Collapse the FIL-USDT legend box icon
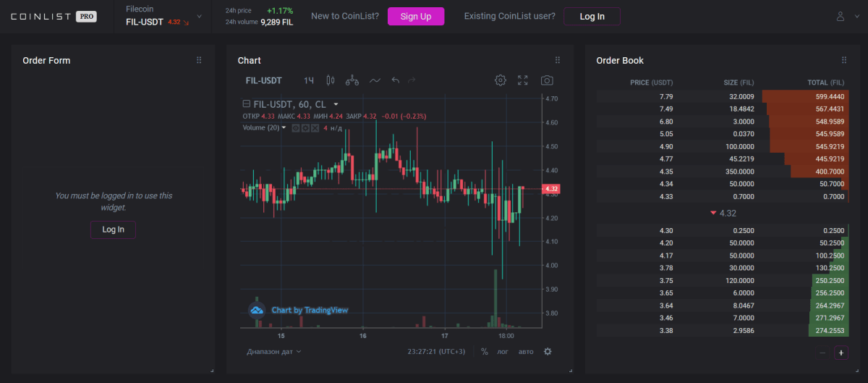Screen dimensions: 868x383 pos(247,104)
